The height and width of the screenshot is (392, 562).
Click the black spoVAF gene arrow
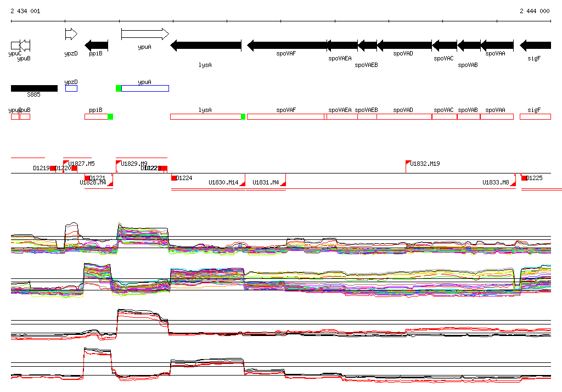tap(286, 46)
